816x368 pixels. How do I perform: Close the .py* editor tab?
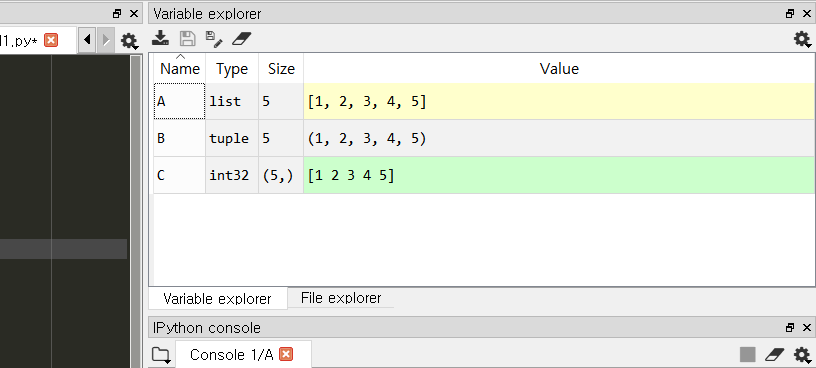click(x=51, y=40)
